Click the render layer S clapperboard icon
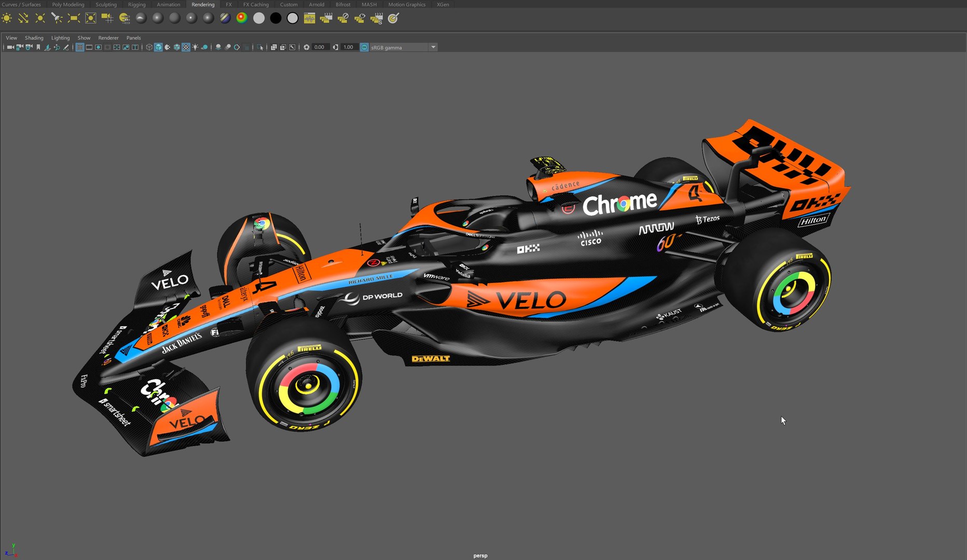967x560 pixels. (x=377, y=18)
